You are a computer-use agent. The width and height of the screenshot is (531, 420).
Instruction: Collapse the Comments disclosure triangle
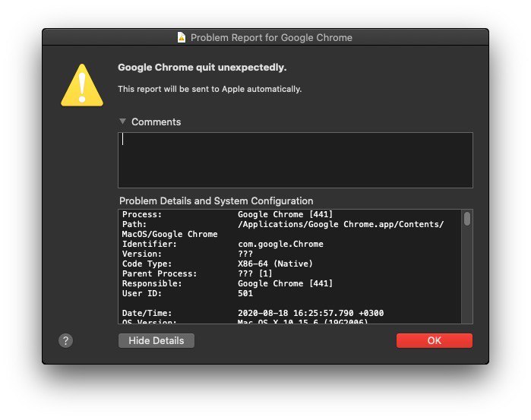tap(122, 122)
